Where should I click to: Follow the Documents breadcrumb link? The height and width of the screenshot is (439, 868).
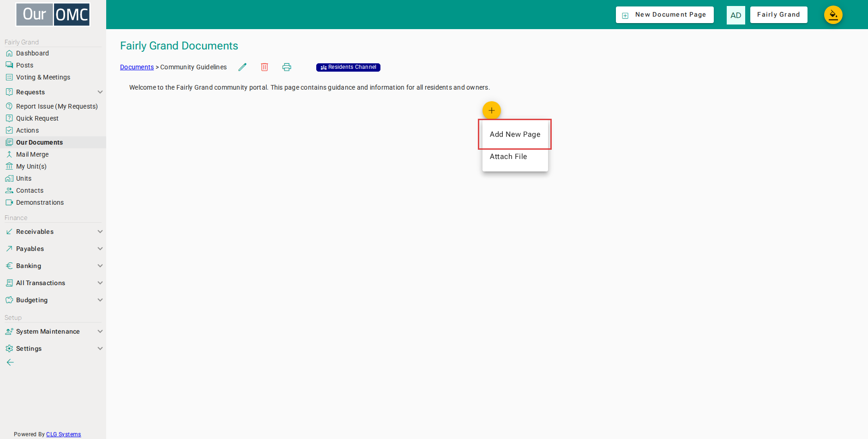point(137,67)
